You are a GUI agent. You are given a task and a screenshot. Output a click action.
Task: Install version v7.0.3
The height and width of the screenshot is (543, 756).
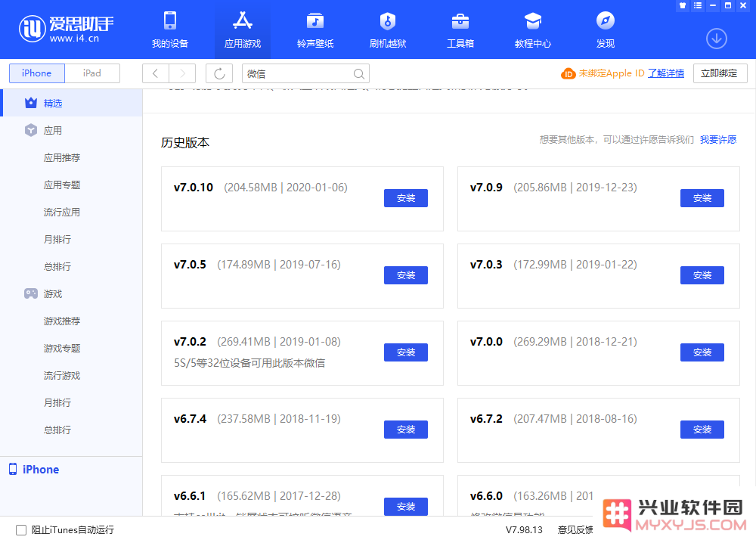coord(702,275)
